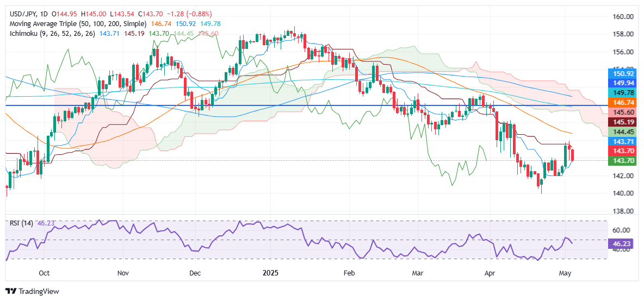
Task: Select the RSI (14) indicator label
Action: click(20, 223)
